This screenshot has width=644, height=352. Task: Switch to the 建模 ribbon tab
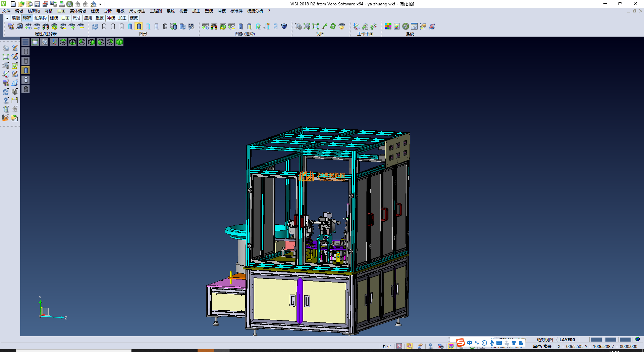[x=54, y=18]
